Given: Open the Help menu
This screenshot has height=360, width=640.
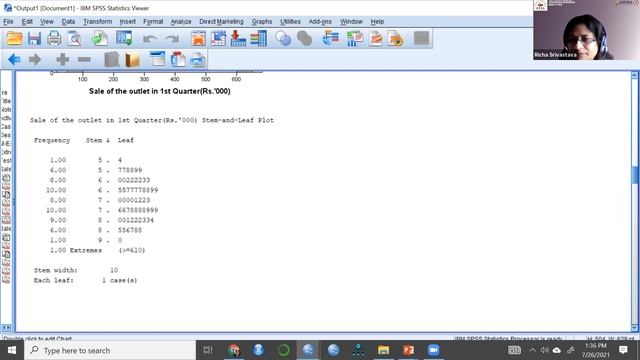Looking at the screenshot, I should 377,22.
